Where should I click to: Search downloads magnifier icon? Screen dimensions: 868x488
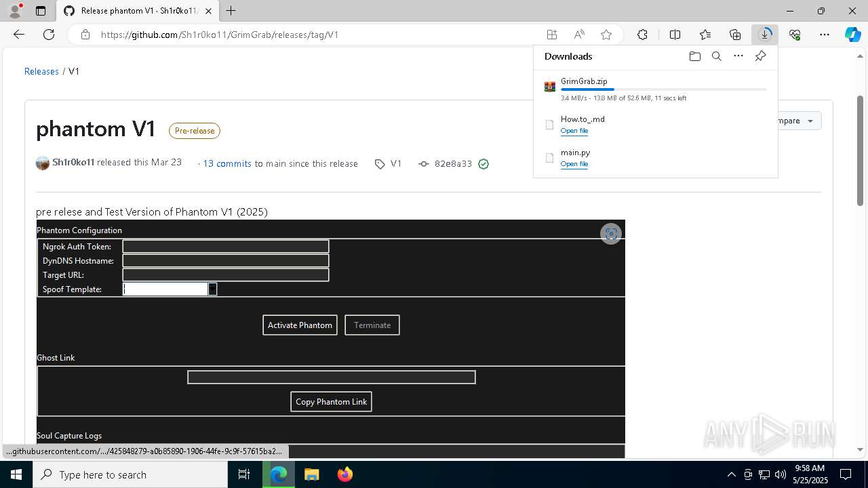coord(716,56)
